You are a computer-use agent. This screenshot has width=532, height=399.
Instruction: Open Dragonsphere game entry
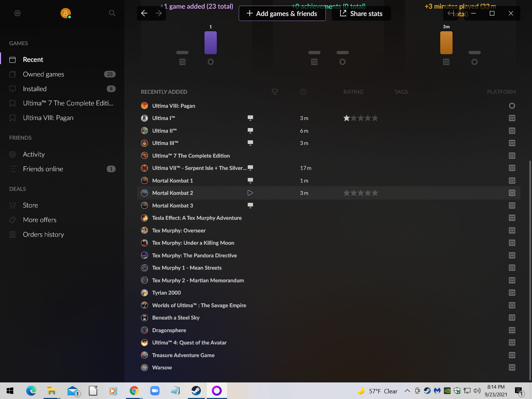pos(169,330)
